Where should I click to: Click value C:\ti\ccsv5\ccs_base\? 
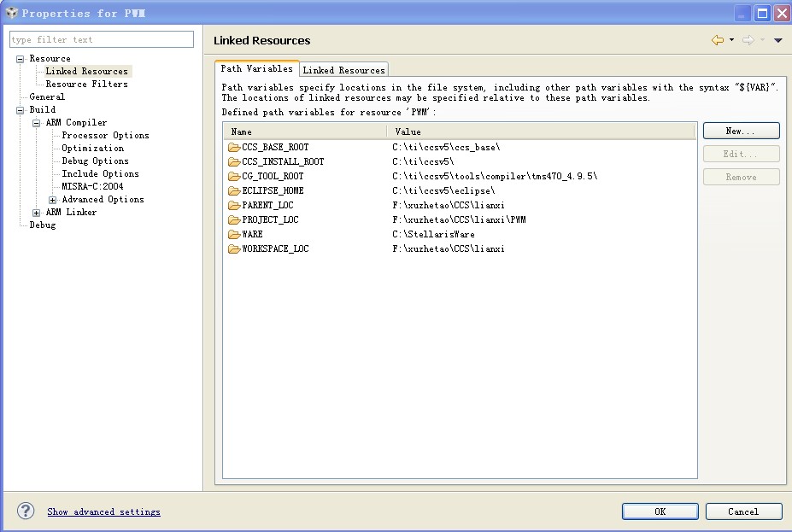point(446,148)
